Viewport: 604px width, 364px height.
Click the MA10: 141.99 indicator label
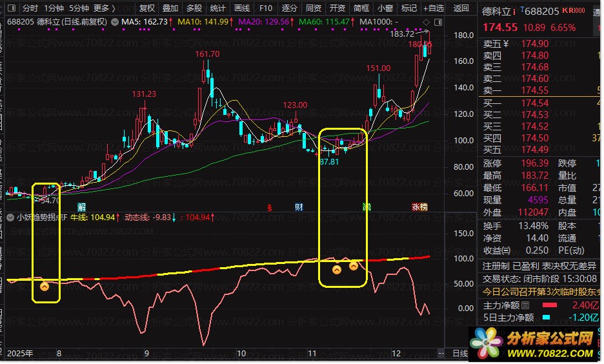(x=205, y=22)
